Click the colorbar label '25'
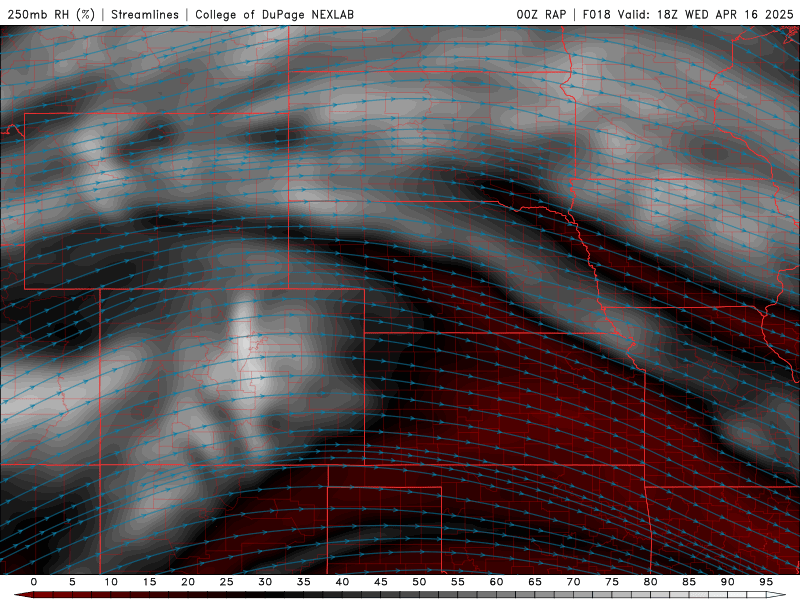Image resolution: width=800 pixels, height=600 pixels. (227, 582)
